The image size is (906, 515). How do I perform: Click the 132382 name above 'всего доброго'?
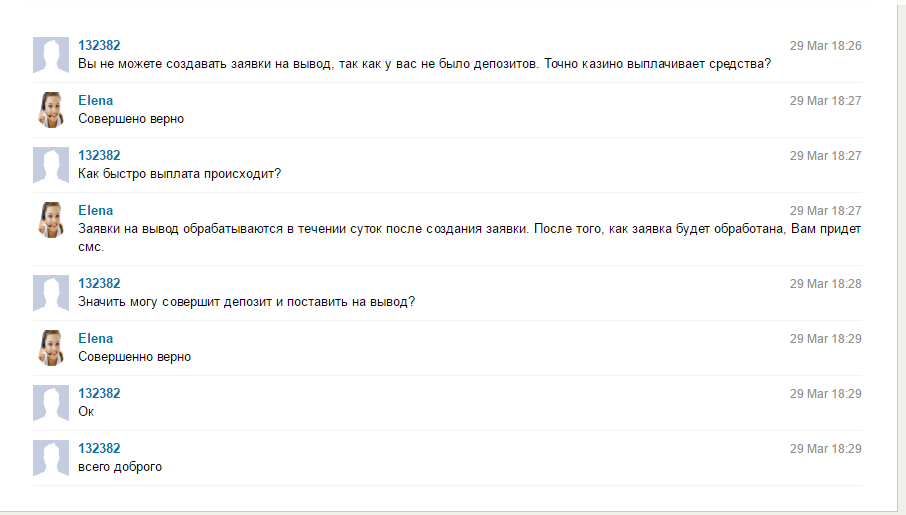click(x=99, y=449)
